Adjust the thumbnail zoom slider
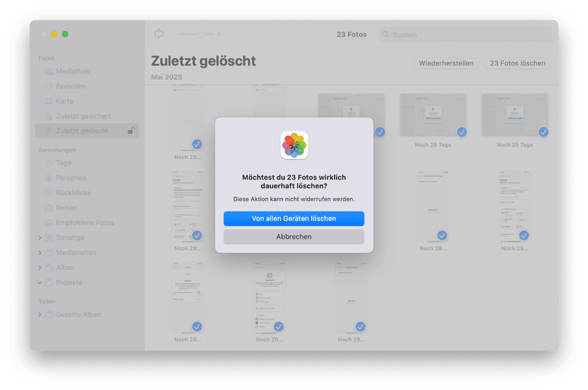The image size is (588, 390). pyautogui.click(x=200, y=34)
